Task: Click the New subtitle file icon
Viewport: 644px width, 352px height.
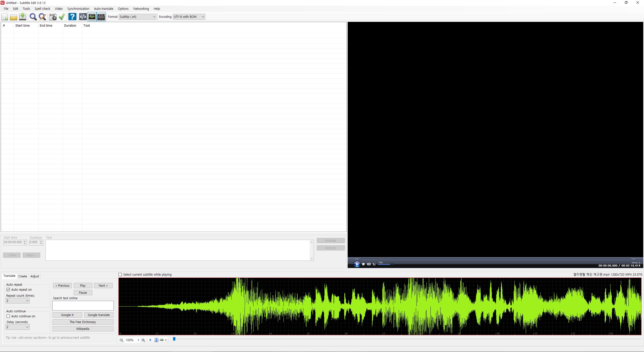Action: click(x=5, y=17)
